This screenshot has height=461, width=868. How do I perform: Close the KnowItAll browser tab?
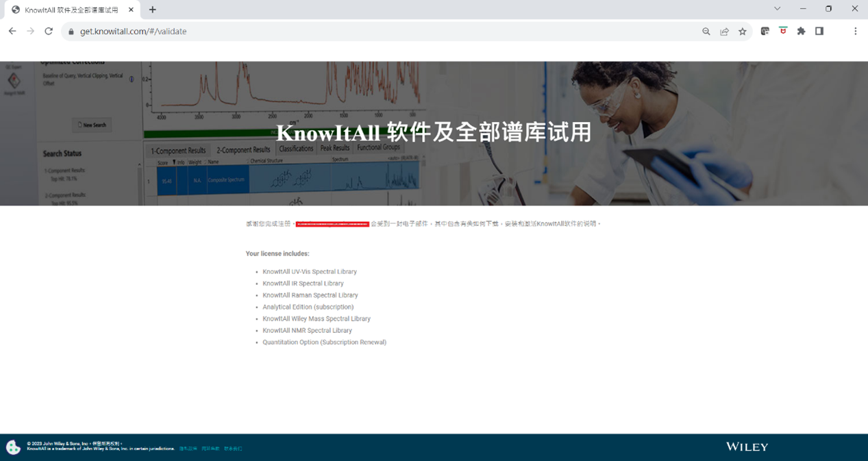coord(131,10)
